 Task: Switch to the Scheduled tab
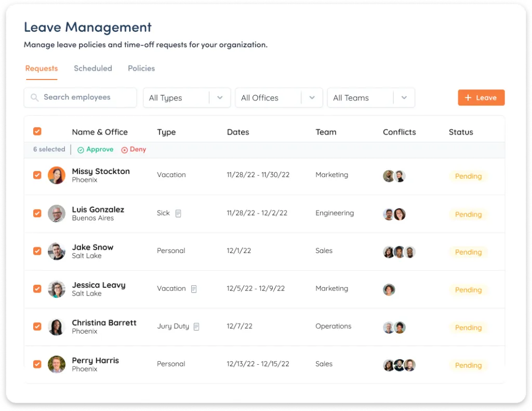(93, 69)
